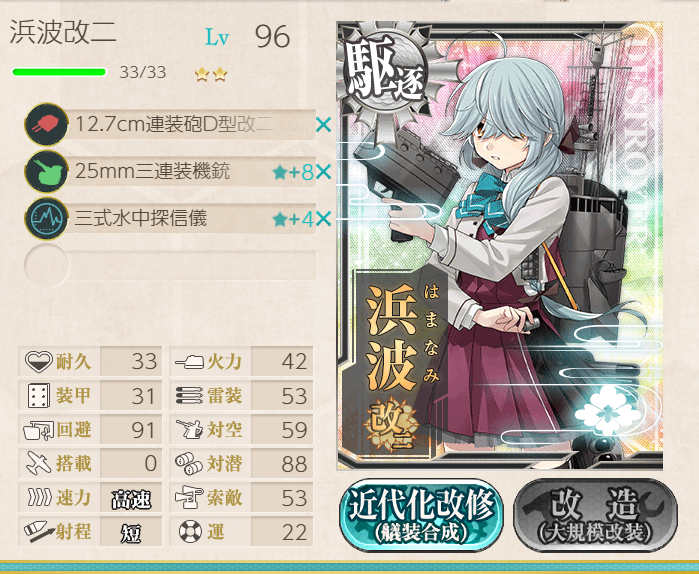
Task: Select the empty fourth equipment slot
Action: pos(170,265)
